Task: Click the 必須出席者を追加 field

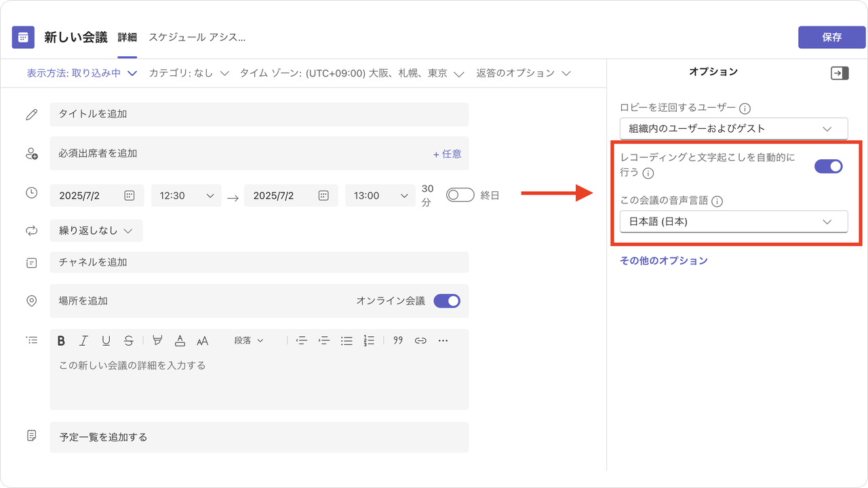Action: click(x=259, y=154)
